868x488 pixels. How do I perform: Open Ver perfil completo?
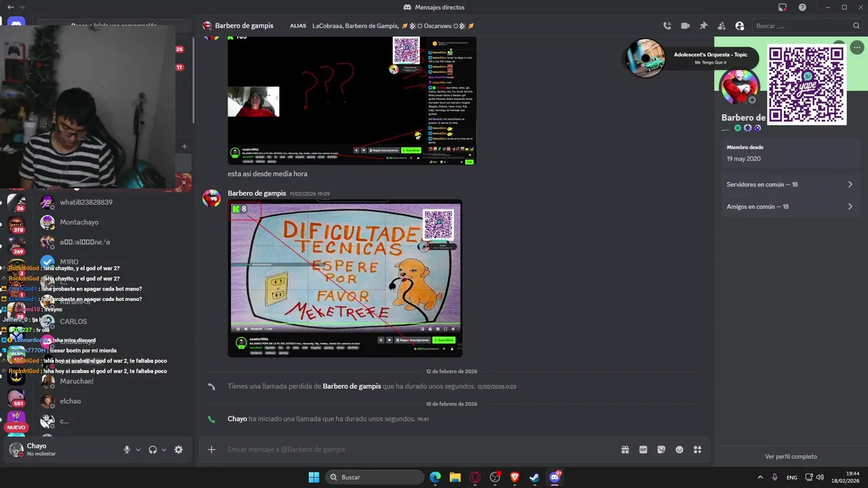[x=791, y=457]
